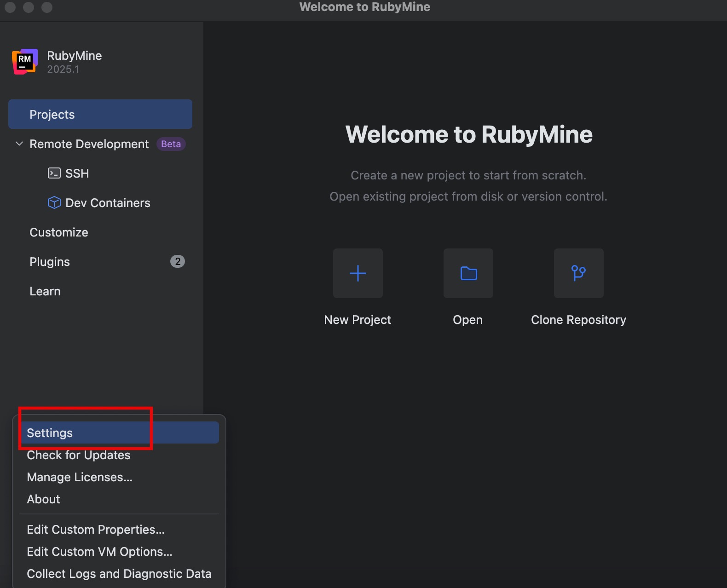Click the New Project plus icon
727x588 pixels.
(x=358, y=273)
